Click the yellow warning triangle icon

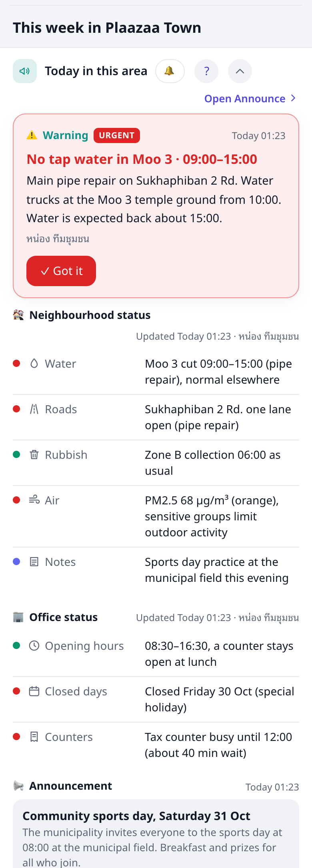(32, 135)
